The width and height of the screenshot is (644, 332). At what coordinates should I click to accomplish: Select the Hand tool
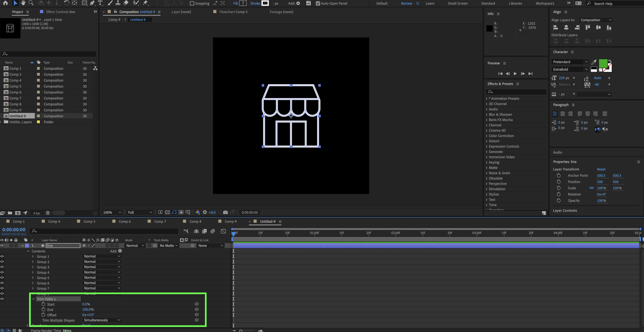pyautogui.click(x=23, y=3)
